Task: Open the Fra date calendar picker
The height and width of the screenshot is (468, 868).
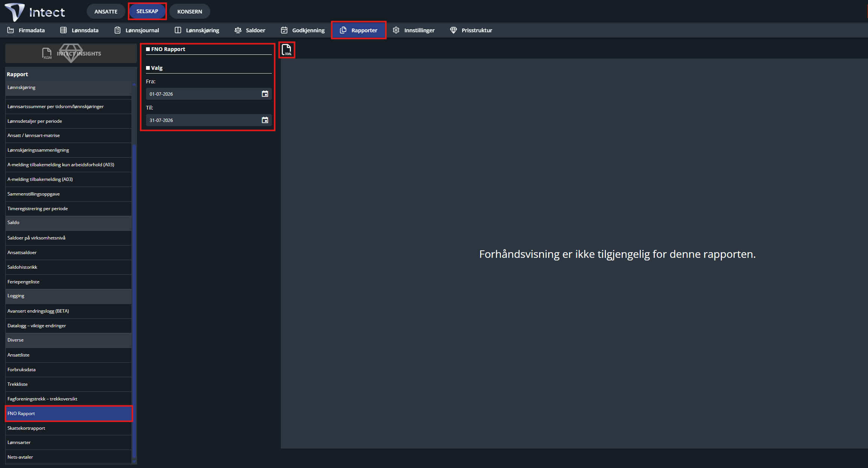Action: point(265,94)
